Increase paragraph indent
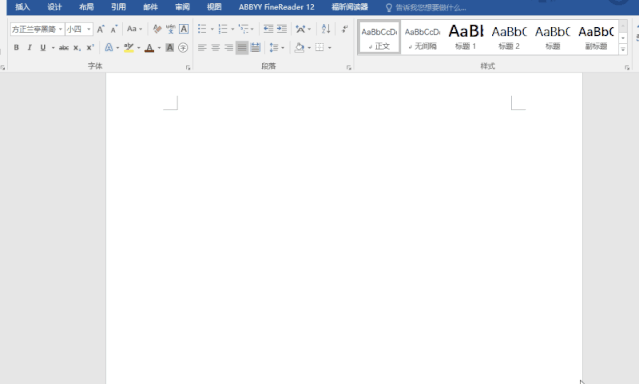Screen dimensions: 639x384 [282, 29]
